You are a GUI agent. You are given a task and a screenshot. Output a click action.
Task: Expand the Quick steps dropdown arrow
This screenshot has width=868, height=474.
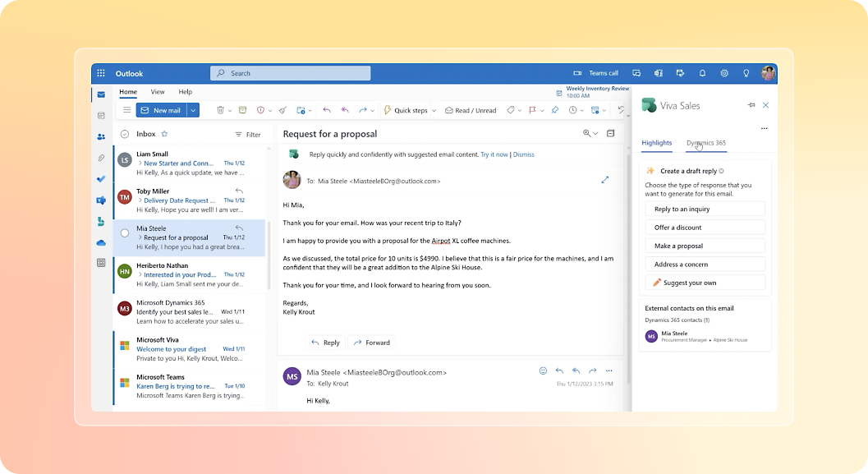click(x=433, y=110)
